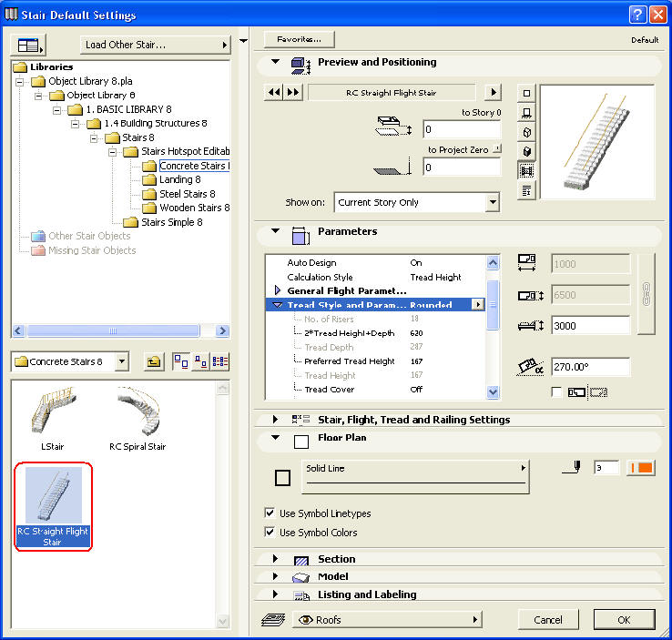Image resolution: width=672 pixels, height=640 pixels.
Task: Switch library browser to large icons view
Action: pyautogui.click(x=179, y=361)
